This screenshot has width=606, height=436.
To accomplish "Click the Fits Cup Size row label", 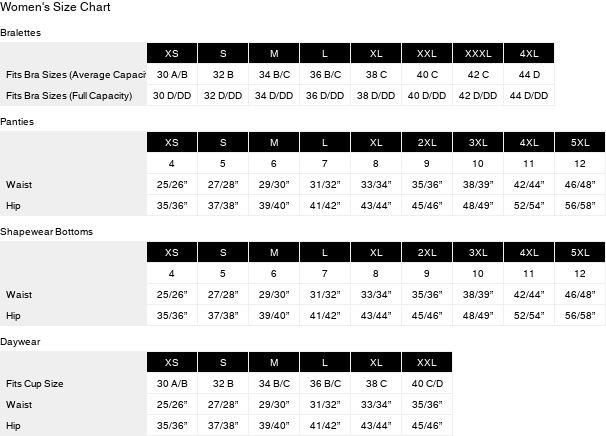I will (35, 383).
